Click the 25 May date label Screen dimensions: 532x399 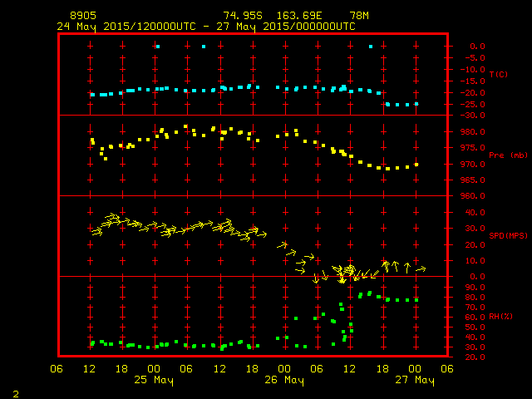point(154,380)
